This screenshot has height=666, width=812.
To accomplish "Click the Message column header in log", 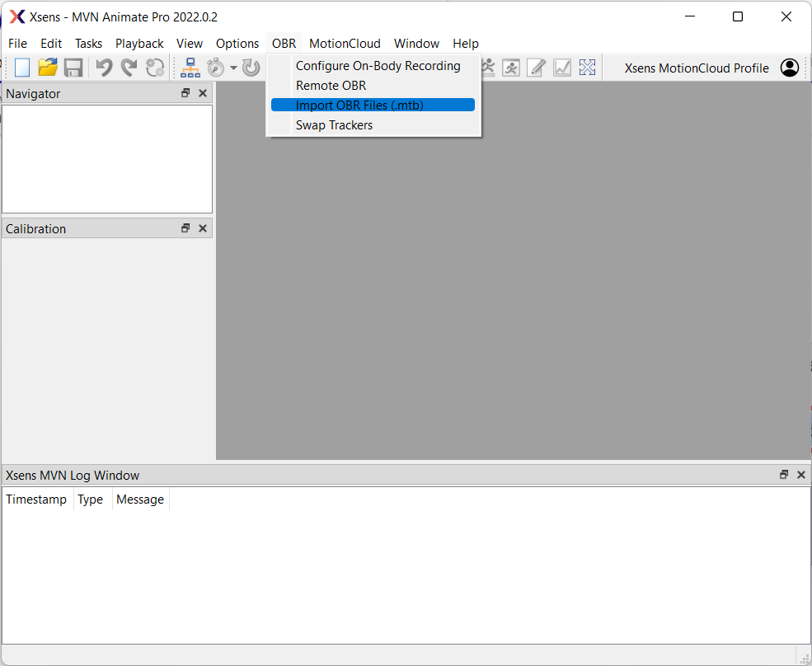I will click(140, 499).
